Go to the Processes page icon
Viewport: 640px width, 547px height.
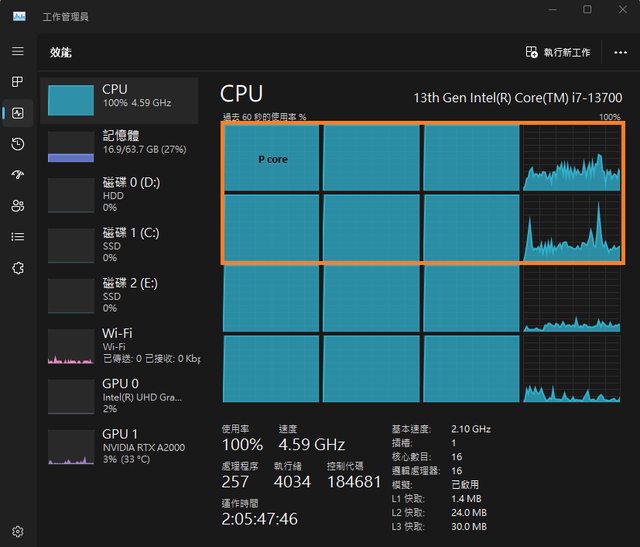(18, 82)
